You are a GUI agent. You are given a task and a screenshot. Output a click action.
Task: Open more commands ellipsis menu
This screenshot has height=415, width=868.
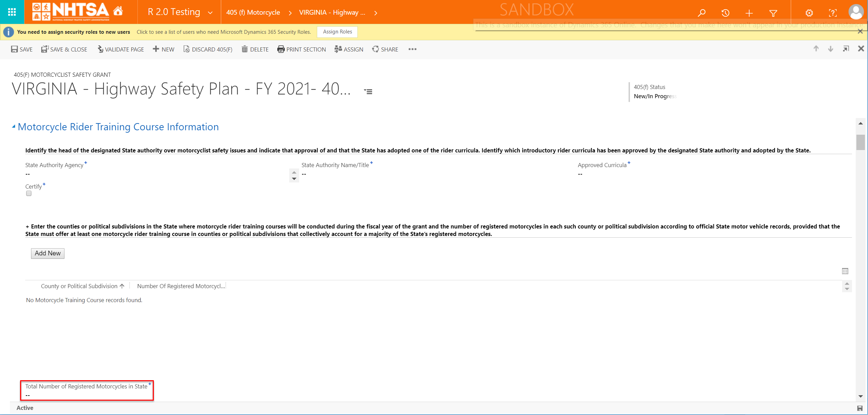412,49
